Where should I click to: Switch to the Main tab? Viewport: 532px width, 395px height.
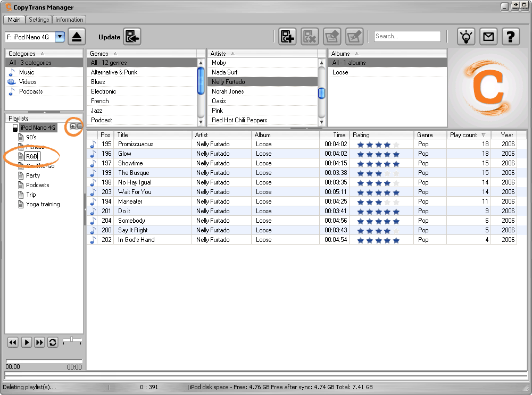[14, 20]
